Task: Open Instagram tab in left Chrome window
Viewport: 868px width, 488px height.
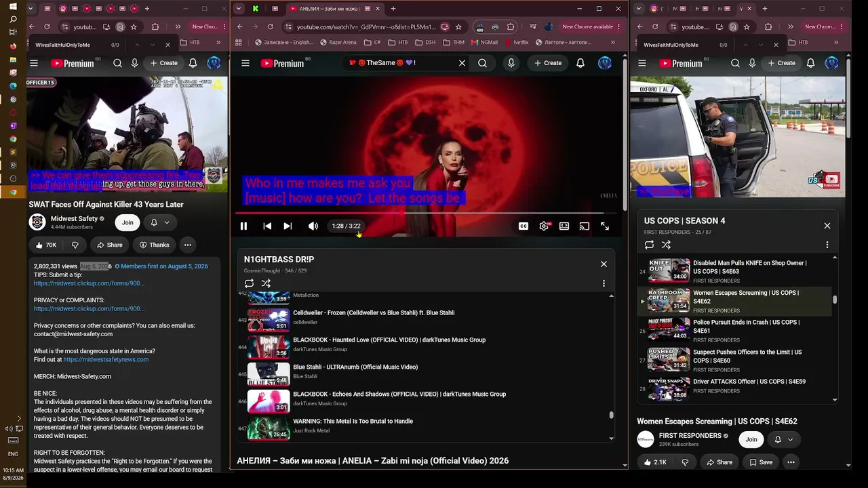Action: pyautogui.click(x=63, y=9)
